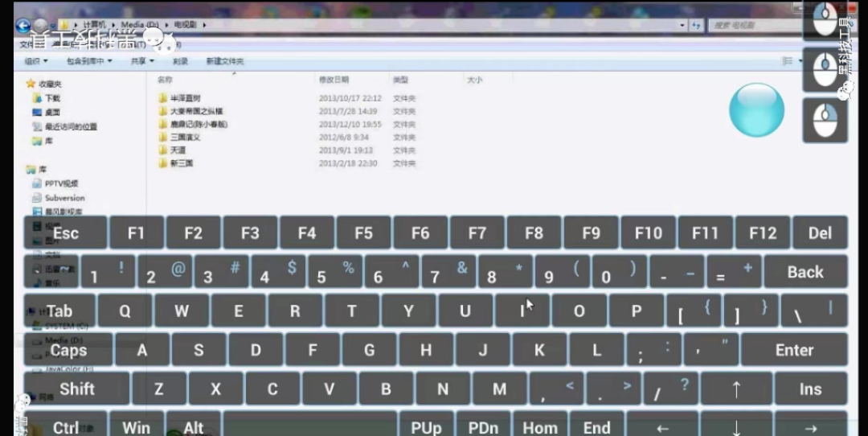868x436 pixels.
Task: Tap the cyan floating ball
Action: 756,109
